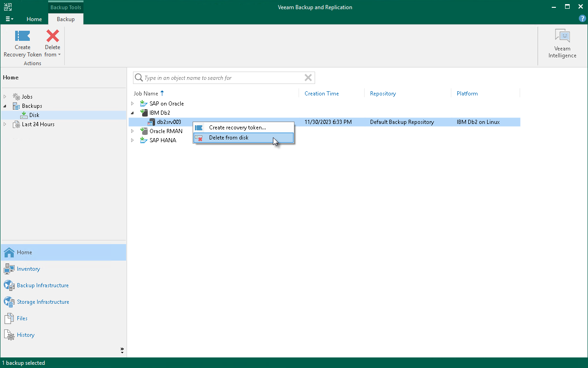
Task: Click the SAP on Oracle row icon
Action: (144, 104)
